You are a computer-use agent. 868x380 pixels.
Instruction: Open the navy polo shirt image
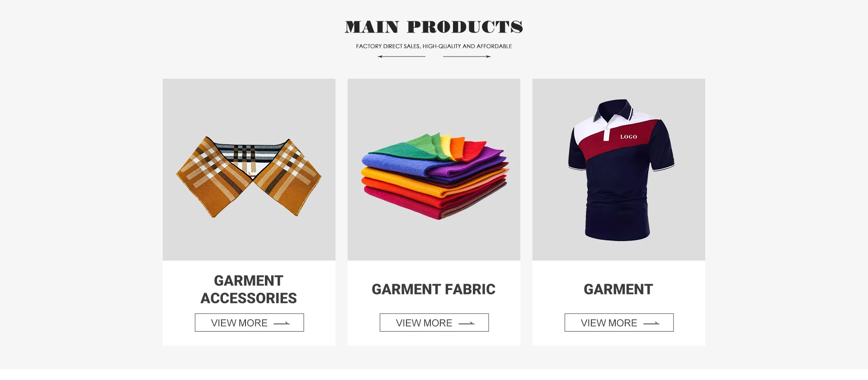coord(619,170)
